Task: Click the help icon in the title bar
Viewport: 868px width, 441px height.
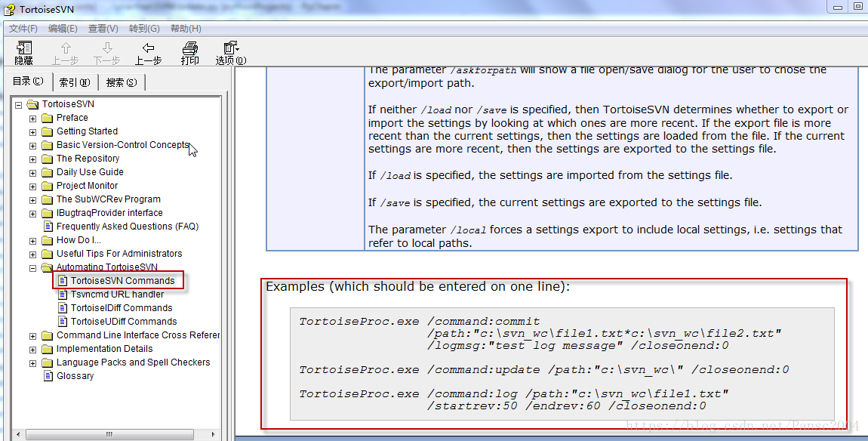Action: (9, 9)
